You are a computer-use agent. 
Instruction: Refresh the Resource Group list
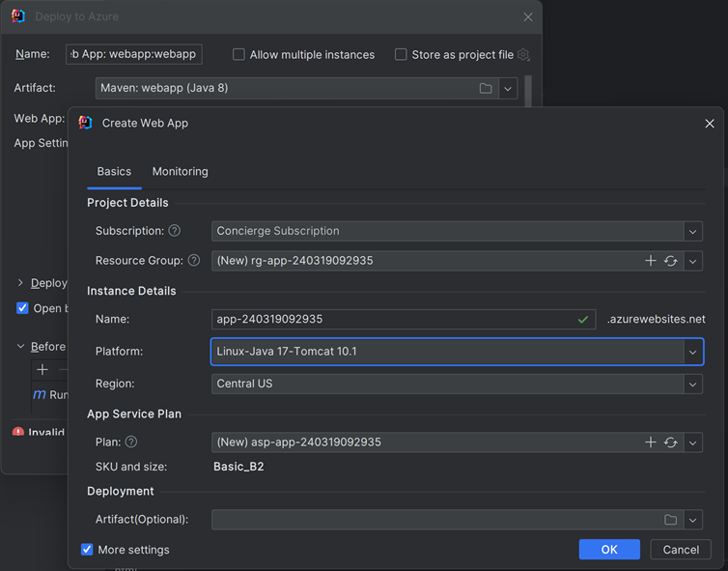tap(670, 261)
